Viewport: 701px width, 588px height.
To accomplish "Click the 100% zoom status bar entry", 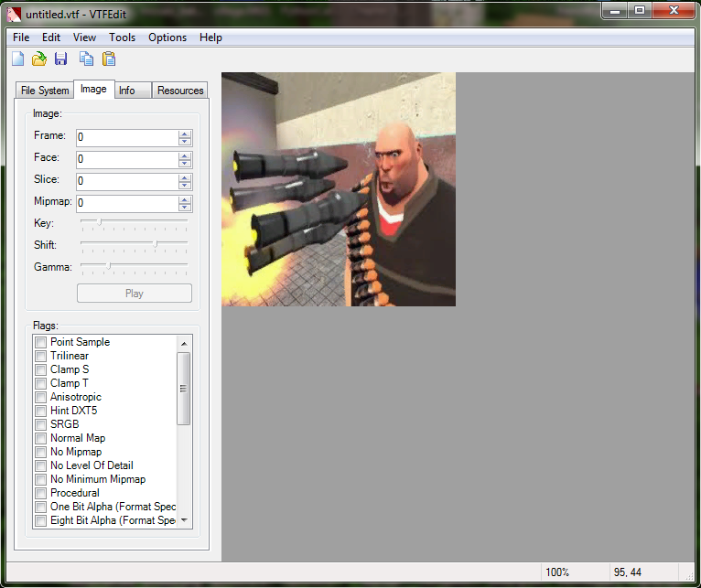I will (557, 572).
